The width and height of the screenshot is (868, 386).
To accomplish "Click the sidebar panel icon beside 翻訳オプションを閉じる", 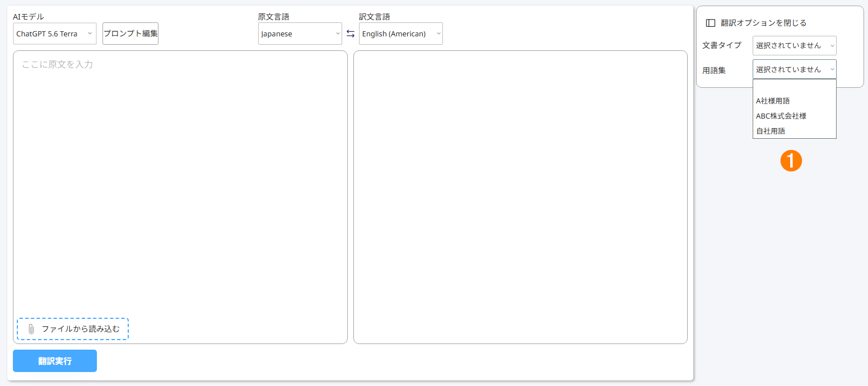I will tap(711, 23).
